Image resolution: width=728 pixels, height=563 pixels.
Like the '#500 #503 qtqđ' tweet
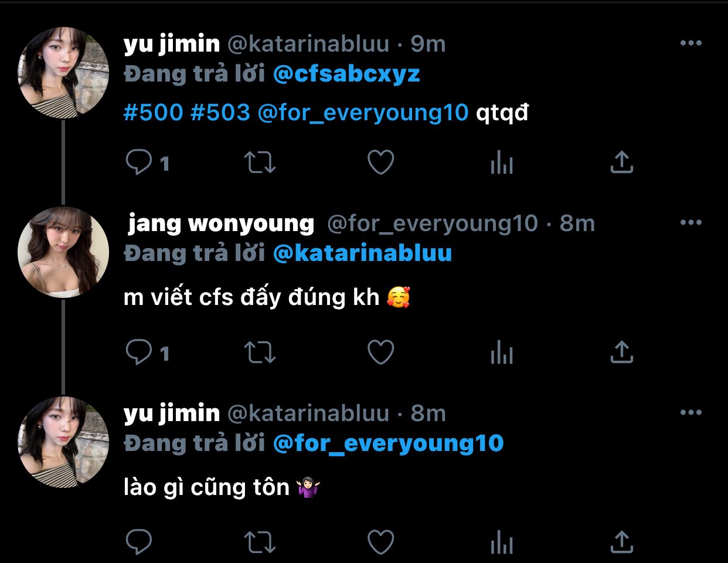tap(380, 162)
